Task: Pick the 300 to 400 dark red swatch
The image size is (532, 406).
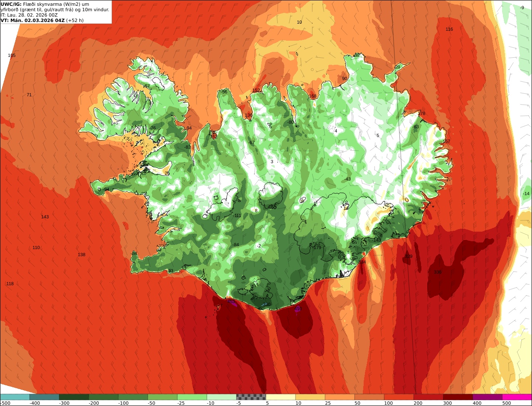Action: pos(458,397)
